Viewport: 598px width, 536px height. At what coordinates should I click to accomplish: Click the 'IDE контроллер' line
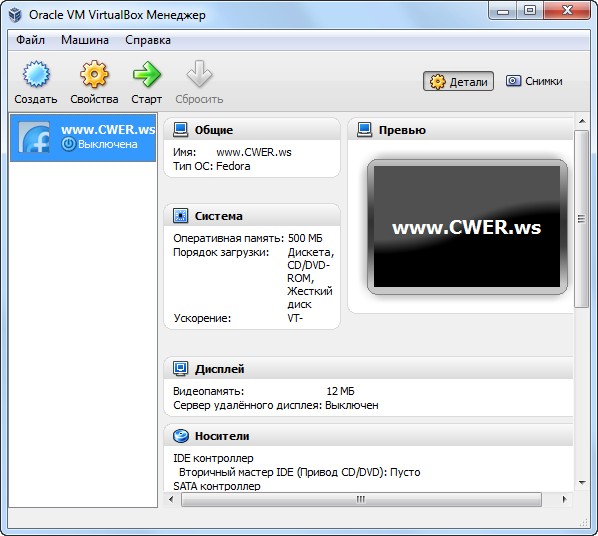coord(213,458)
